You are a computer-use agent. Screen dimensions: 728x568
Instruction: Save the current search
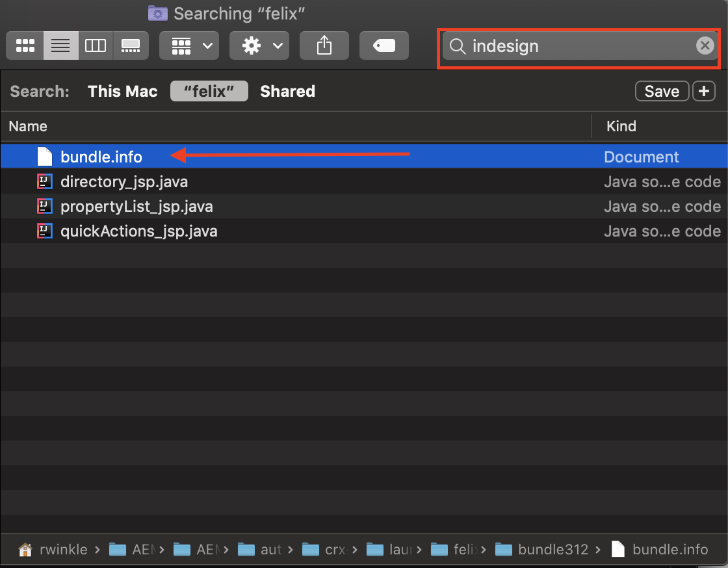pyautogui.click(x=662, y=91)
